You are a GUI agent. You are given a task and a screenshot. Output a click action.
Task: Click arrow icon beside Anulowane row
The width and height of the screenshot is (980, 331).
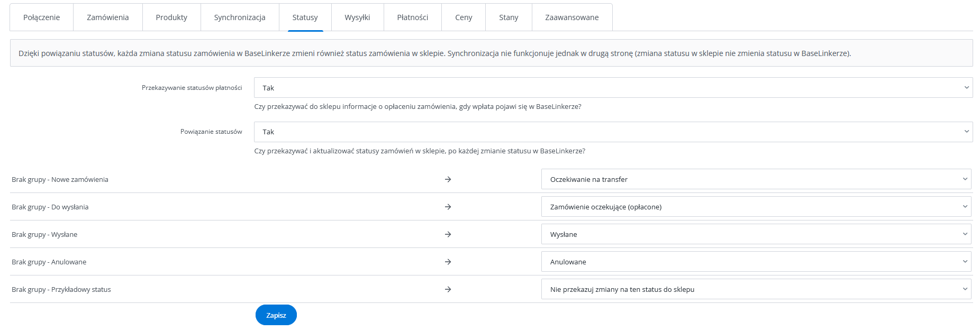pyautogui.click(x=448, y=262)
